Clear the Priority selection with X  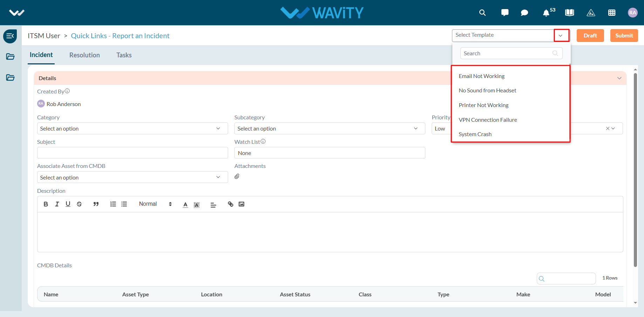(608, 128)
